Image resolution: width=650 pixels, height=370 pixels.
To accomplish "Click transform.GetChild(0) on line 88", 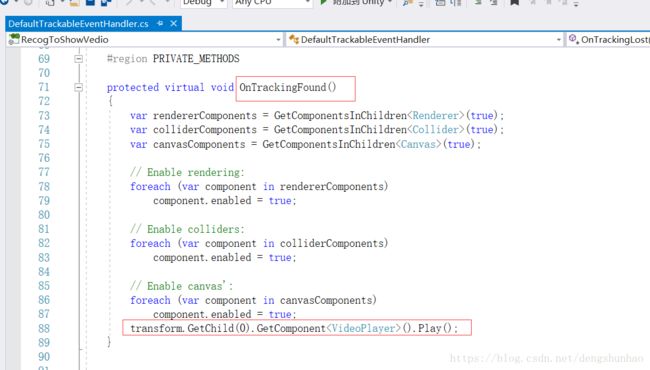I will coord(190,328).
